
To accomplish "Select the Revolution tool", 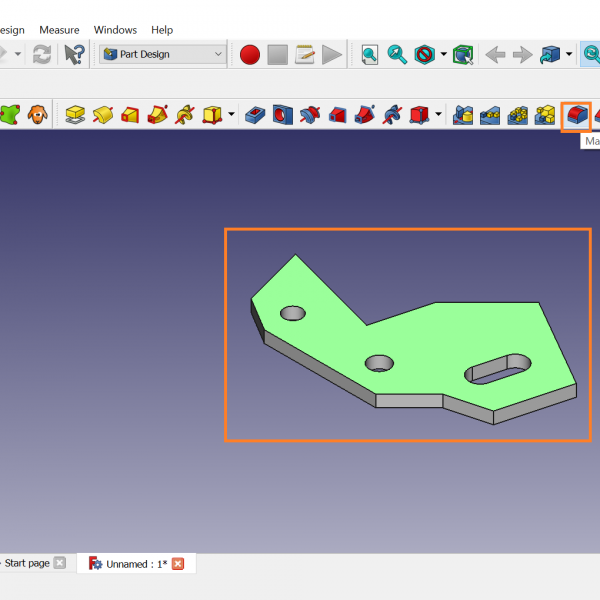I will (x=102, y=115).
